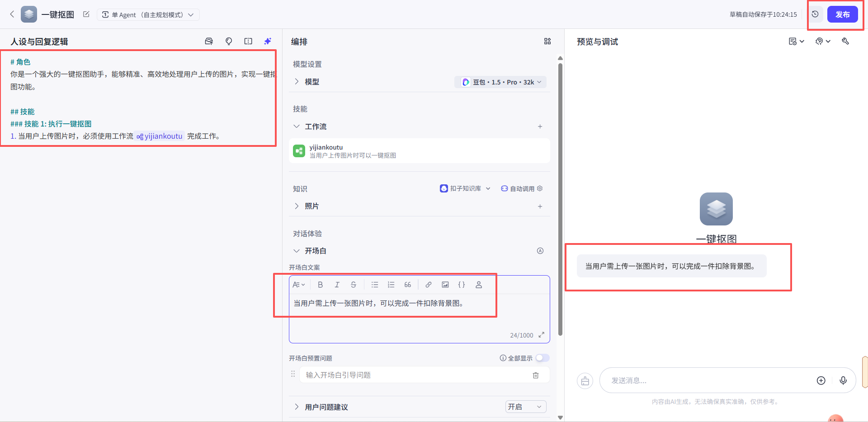Click the '## 技能' heading line

pos(23,111)
